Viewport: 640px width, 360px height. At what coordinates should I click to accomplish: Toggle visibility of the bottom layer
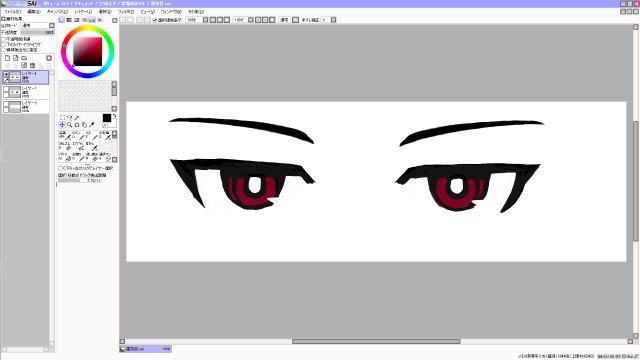tap(6, 104)
